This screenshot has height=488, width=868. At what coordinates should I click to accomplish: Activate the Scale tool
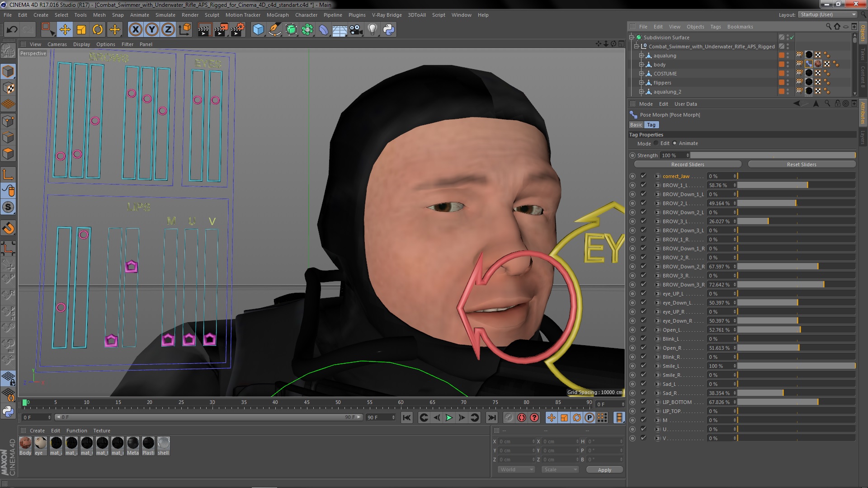(81, 30)
